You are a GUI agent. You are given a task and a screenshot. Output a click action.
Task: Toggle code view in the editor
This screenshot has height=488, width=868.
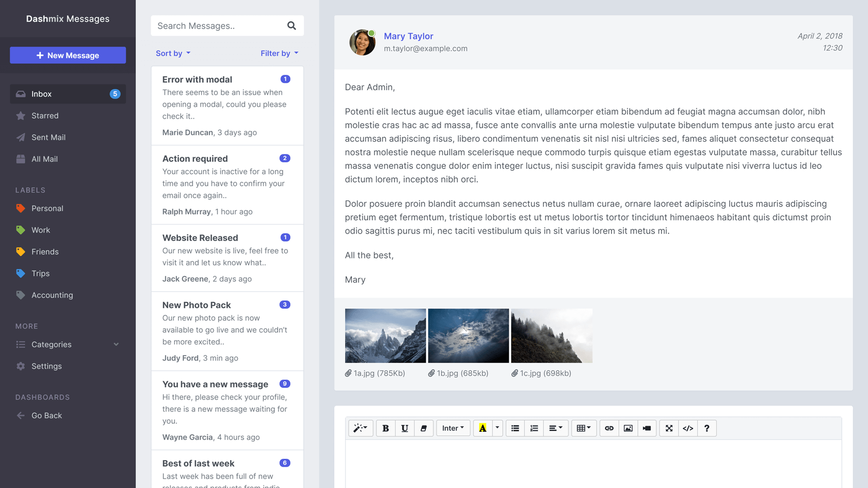[x=688, y=428]
